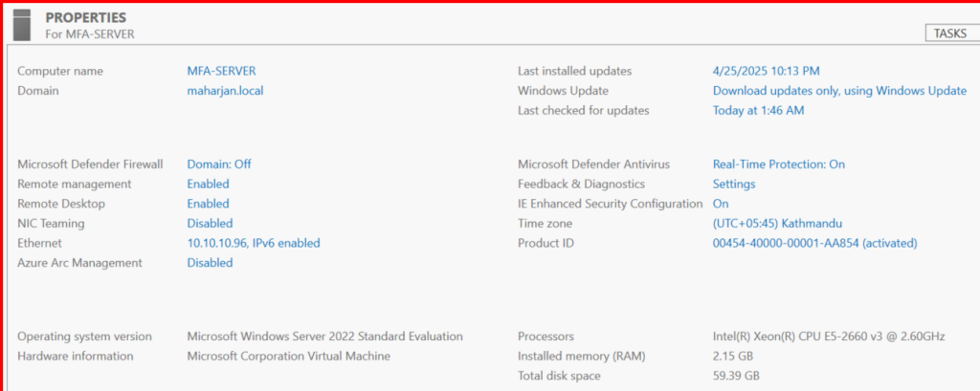Click the Remote Desktop Enabled link

208,204
